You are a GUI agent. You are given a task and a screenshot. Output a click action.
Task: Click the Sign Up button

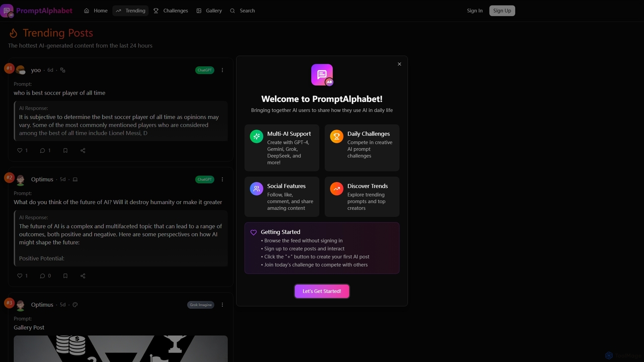502,11
